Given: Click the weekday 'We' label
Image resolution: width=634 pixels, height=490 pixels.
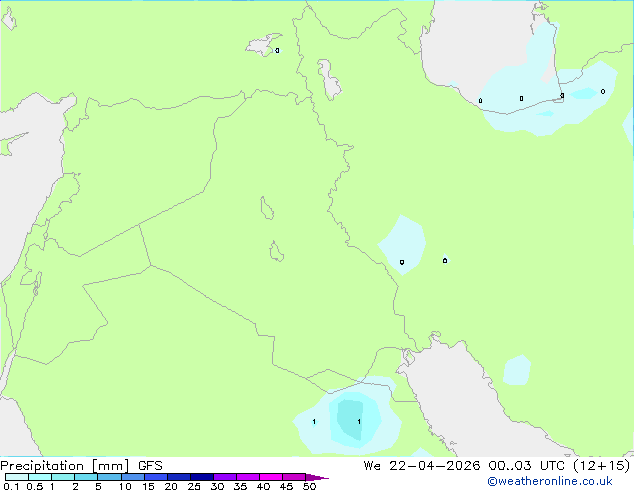Looking at the screenshot, I should (x=372, y=466).
